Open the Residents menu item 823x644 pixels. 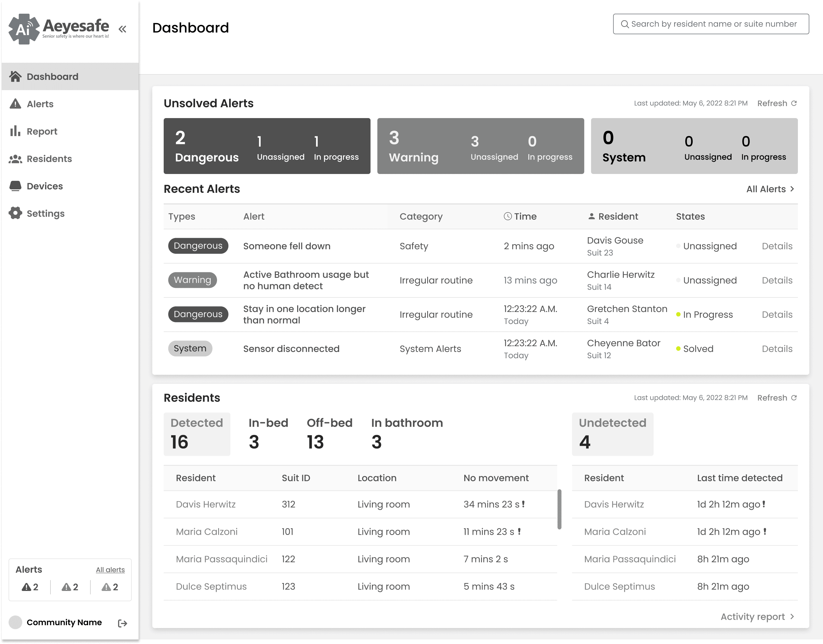point(70,159)
